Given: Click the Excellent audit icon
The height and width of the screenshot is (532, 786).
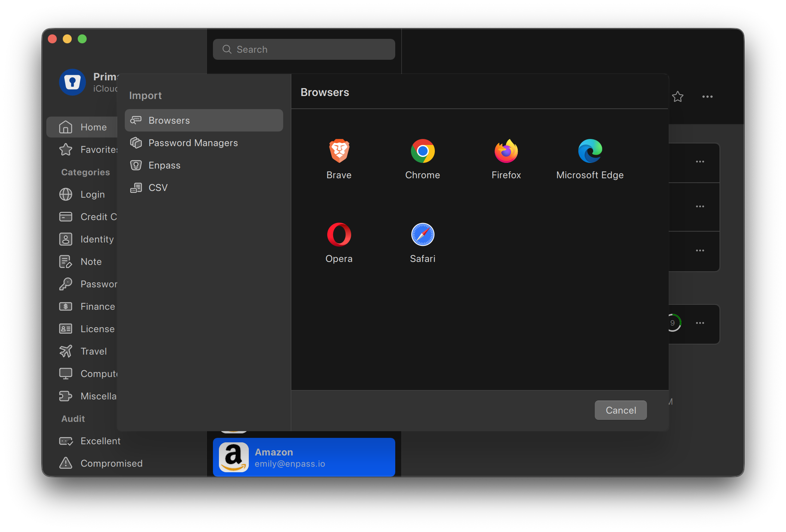Looking at the screenshot, I should click(x=66, y=441).
